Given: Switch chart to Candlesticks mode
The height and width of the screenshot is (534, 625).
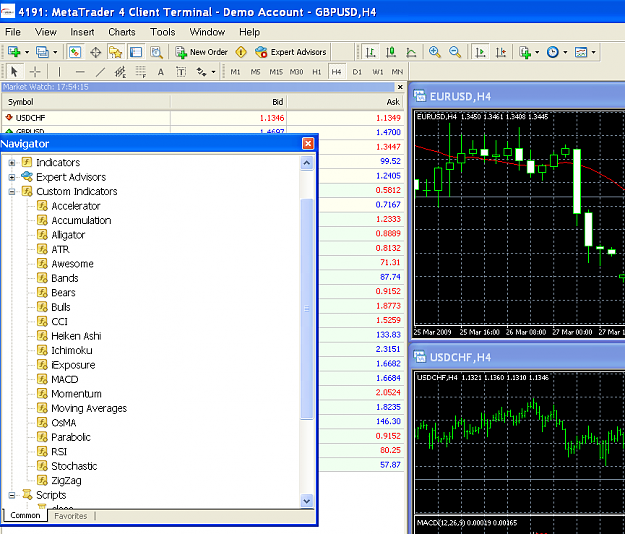Looking at the screenshot, I should [391, 52].
